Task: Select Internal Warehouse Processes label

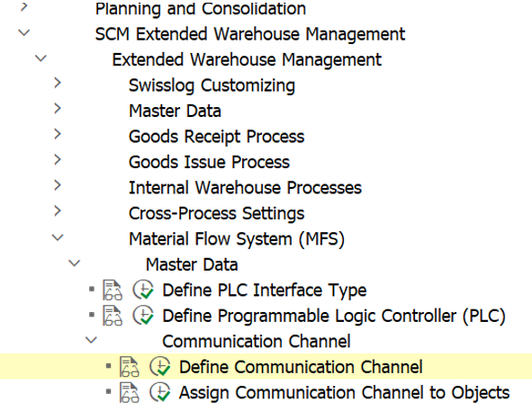Action: [x=245, y=188]
